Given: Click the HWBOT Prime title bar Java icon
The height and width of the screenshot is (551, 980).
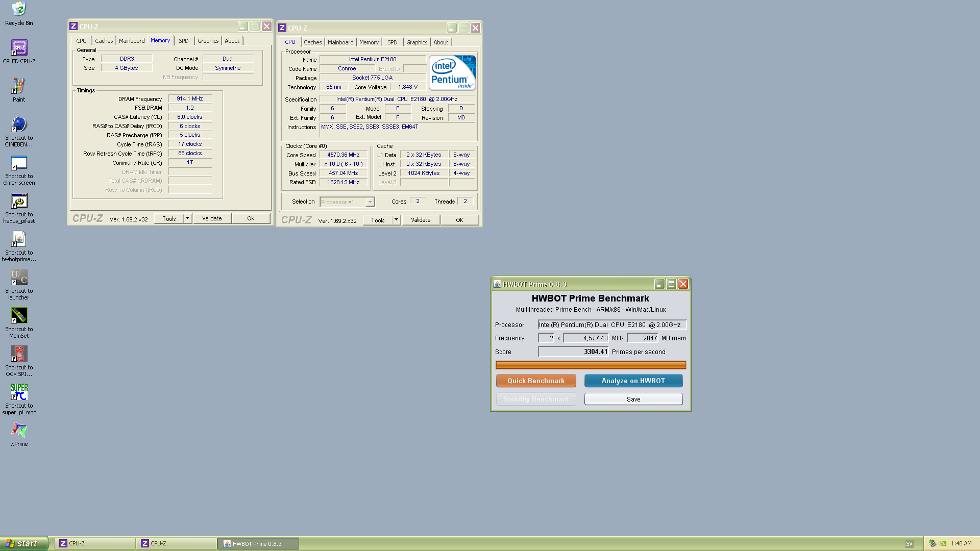Looking at the screenshot, I should coord(497,284).
